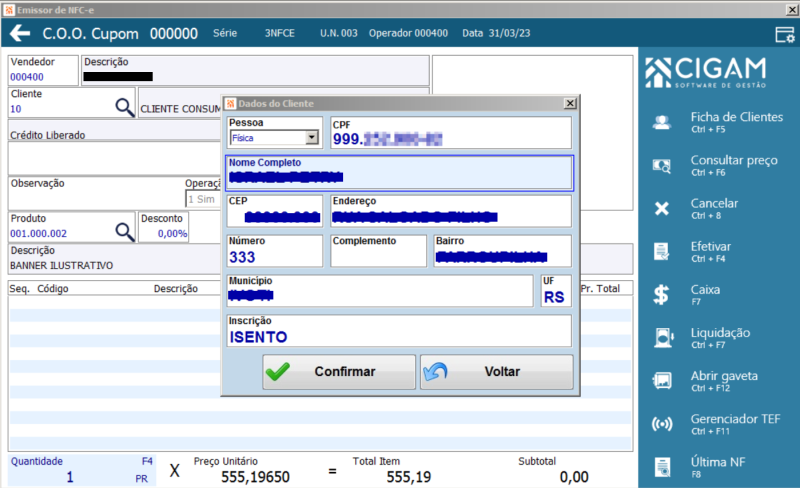Image resolution: width=800 pixels, height=488 pixels.
Task: Click the green check icon on Confirmar
Action: point(278,372)
